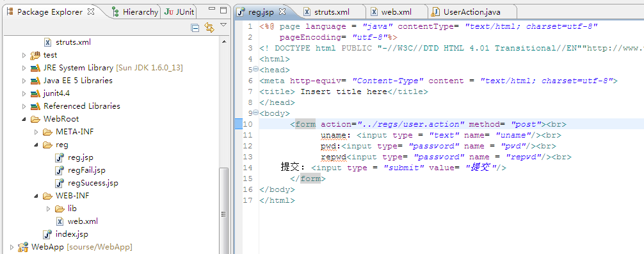Minimize the Package Explorer panel

[x=211, y=9]
